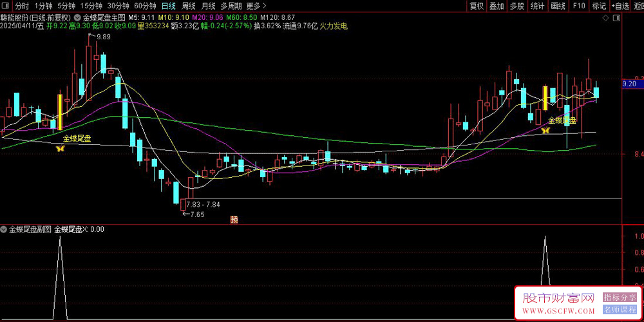
Task: Toggle the right side panel icon
Action: (616, 18)
